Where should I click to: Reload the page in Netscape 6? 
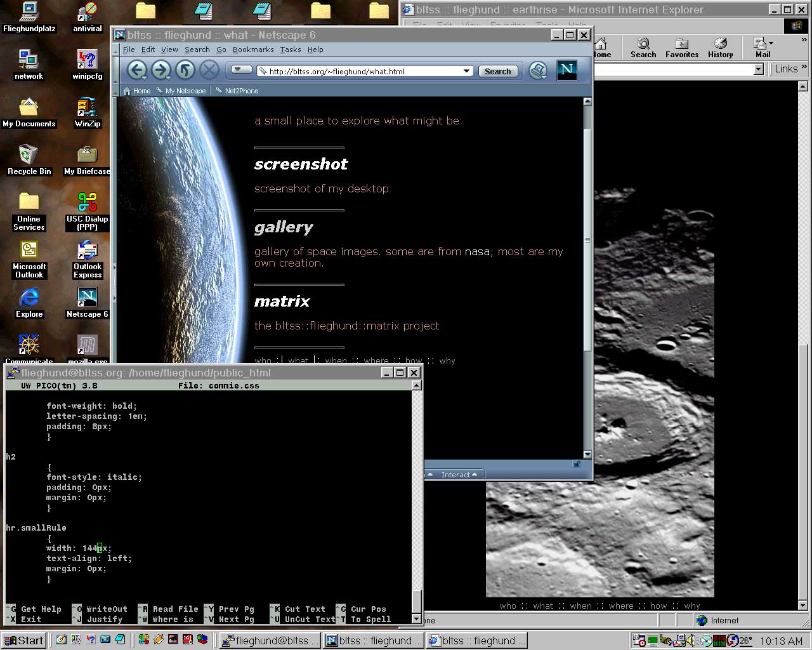tap(185, 70)
